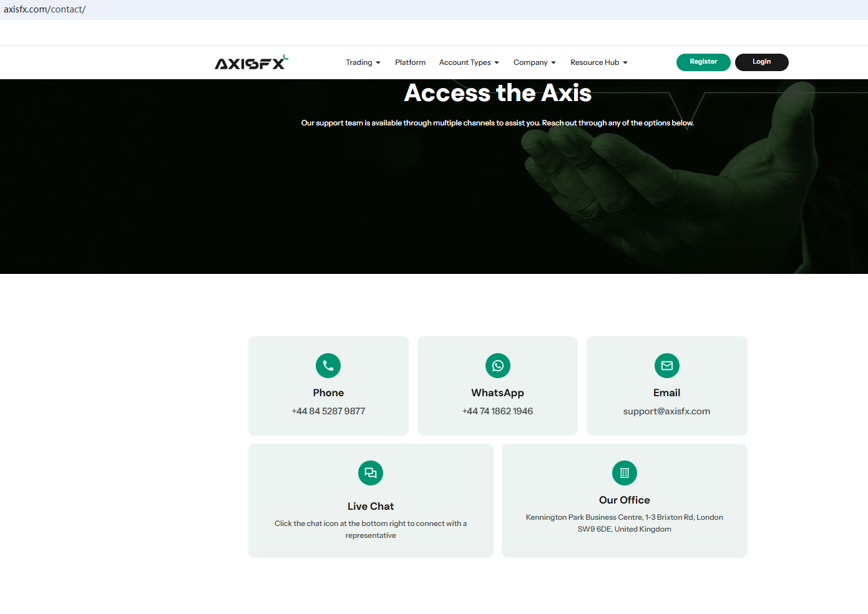Click WhatsApp number +44 74 1862 1946
Image resolution: width=868 pixels, height=614 pixels.
(x=498, y=411)
